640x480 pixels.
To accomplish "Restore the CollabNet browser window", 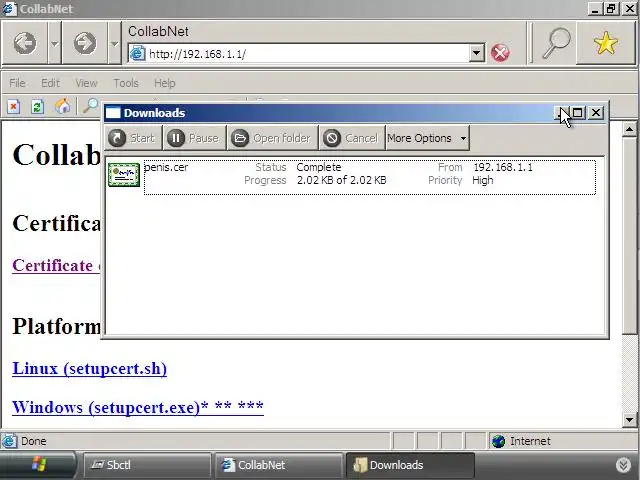I will (611, 9).
